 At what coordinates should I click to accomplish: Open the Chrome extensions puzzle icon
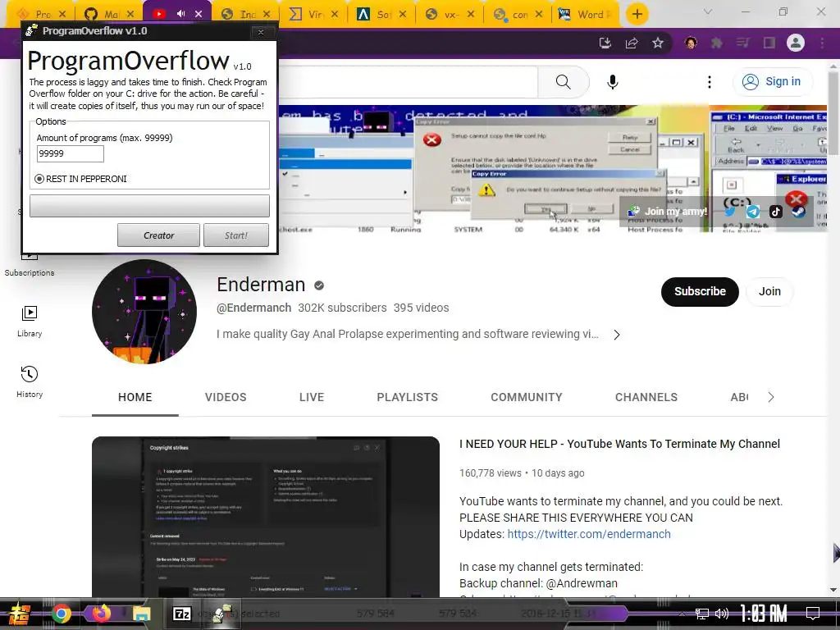pos(717,43)
